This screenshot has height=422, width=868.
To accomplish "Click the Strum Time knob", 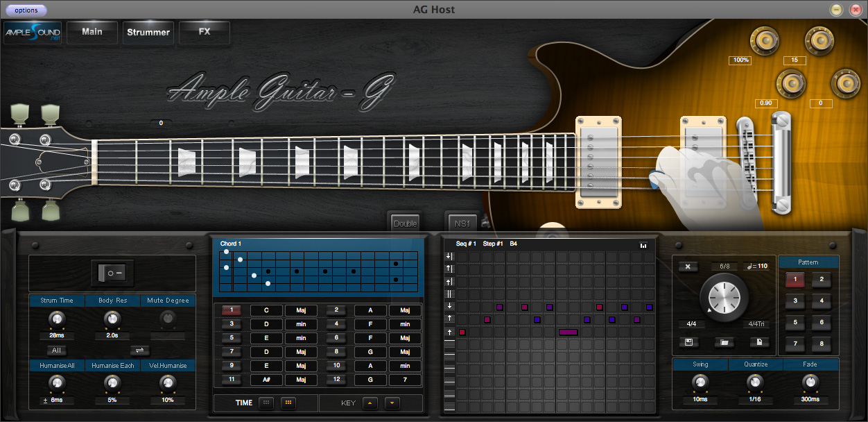I will click(x=57, y=319).
